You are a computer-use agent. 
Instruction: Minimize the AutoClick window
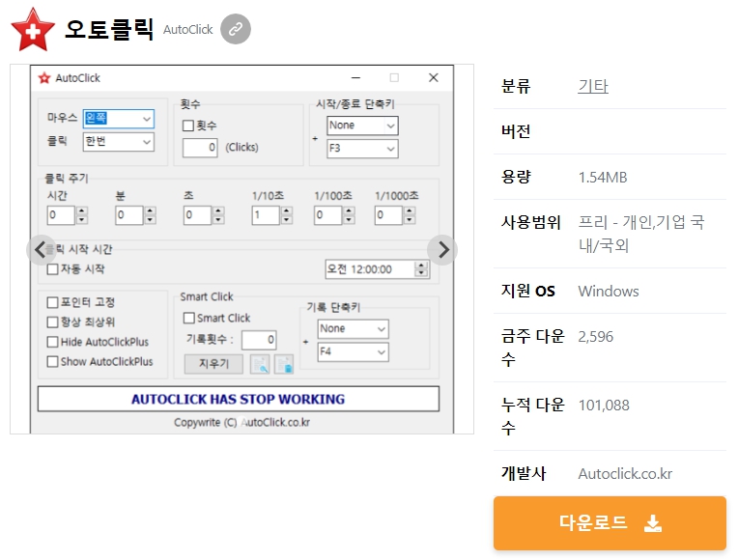tap(355, 77)
